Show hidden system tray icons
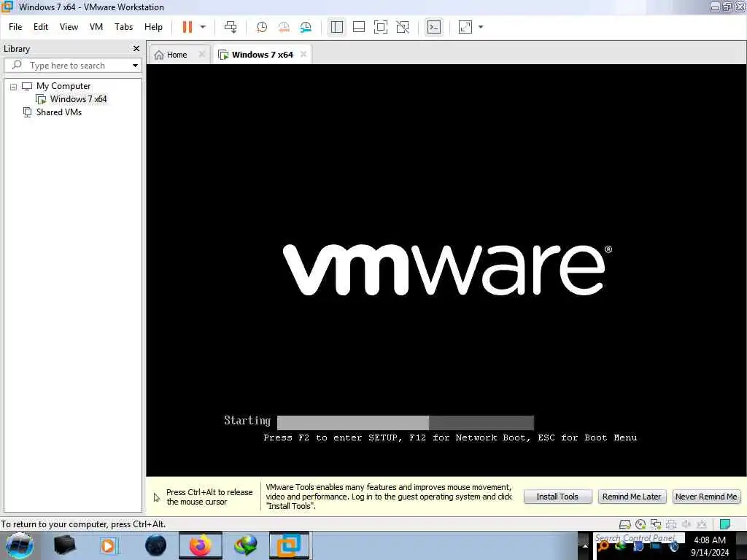The width and height of the screenshot is (747, 560). 585,546
